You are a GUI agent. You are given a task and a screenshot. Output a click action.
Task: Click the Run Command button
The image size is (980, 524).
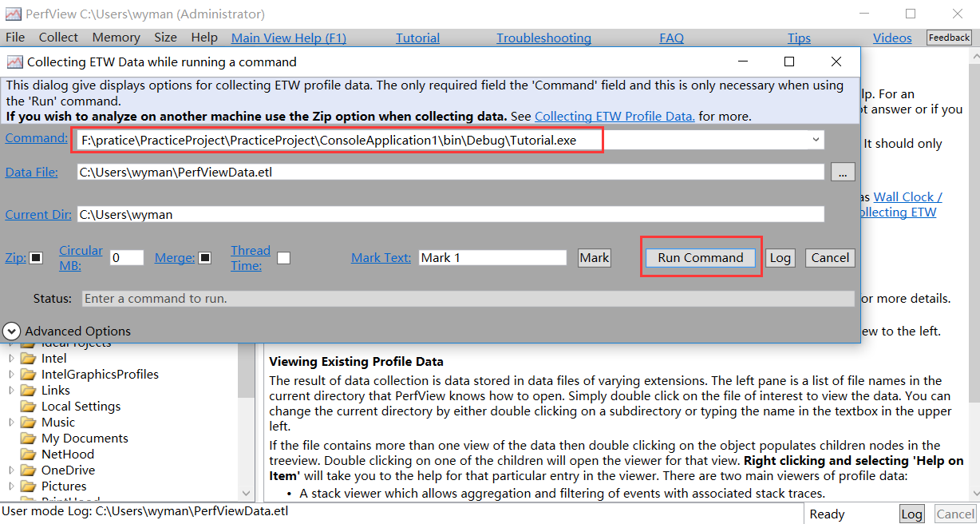coord(701,258)
